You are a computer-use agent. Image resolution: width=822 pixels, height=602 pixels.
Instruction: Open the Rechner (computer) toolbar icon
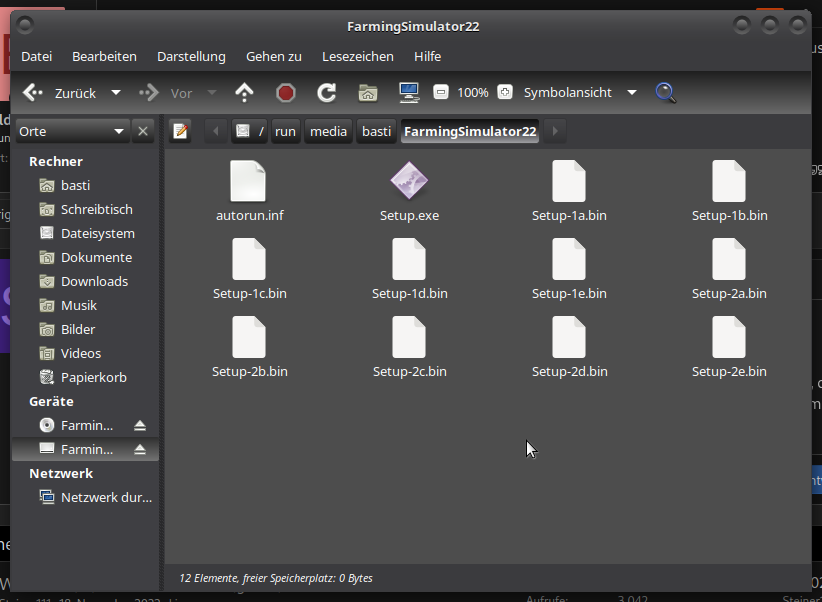(409, 93)
